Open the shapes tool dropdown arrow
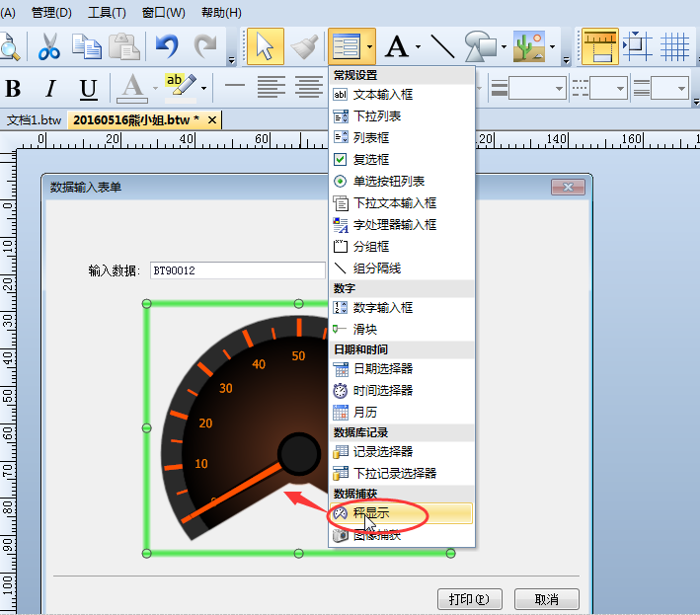This screenshot has width=700, height=615. [504, 46]
